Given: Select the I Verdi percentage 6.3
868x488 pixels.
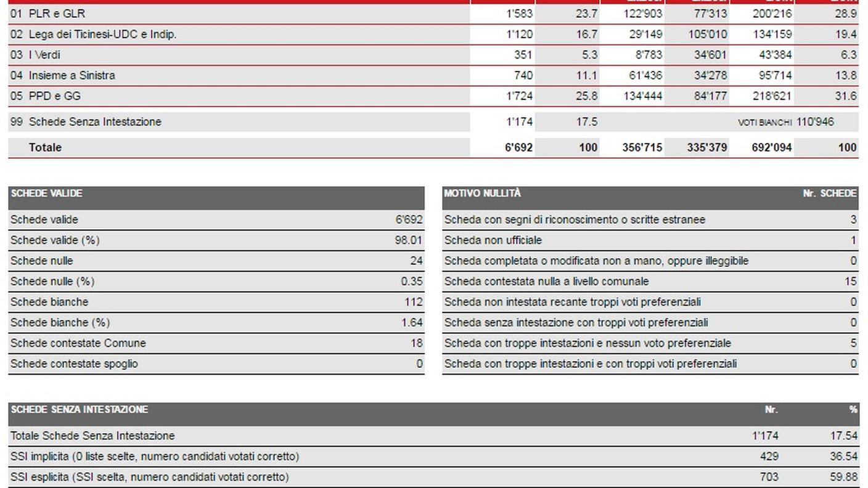Looking at the screenshot, I should pos(849,55).
